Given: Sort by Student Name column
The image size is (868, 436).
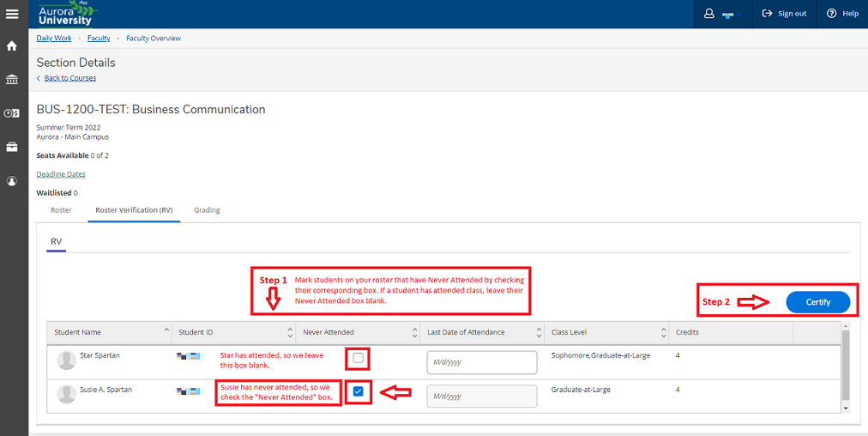Looking at the screenshot, I should click(109, 332).
